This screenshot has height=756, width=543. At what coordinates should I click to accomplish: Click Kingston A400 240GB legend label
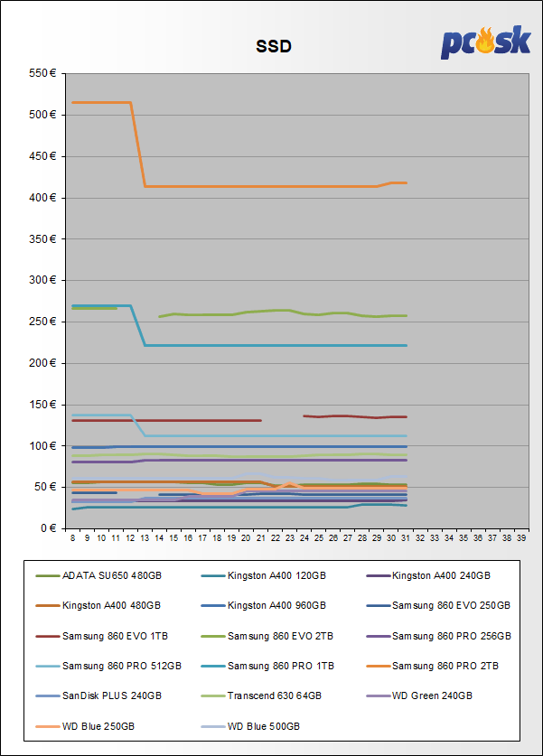(x=441, y=575)
